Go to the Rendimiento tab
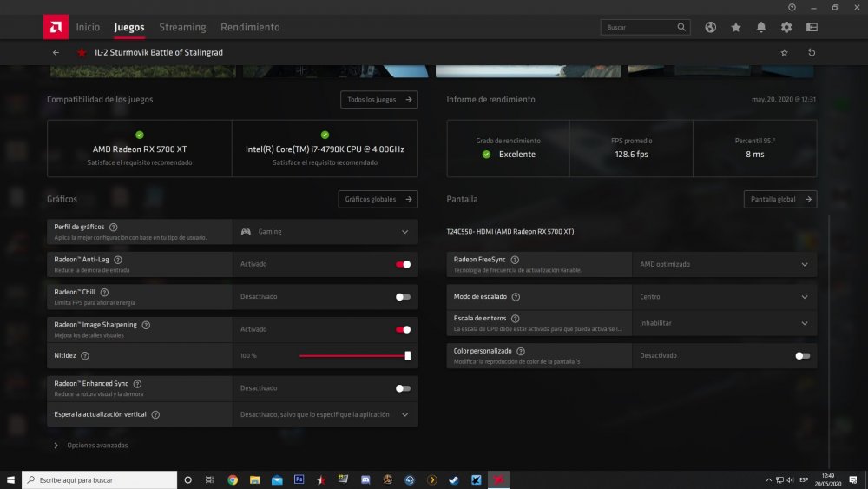The height and width of the screenshot is (489, 868). [x=250, y=28]
